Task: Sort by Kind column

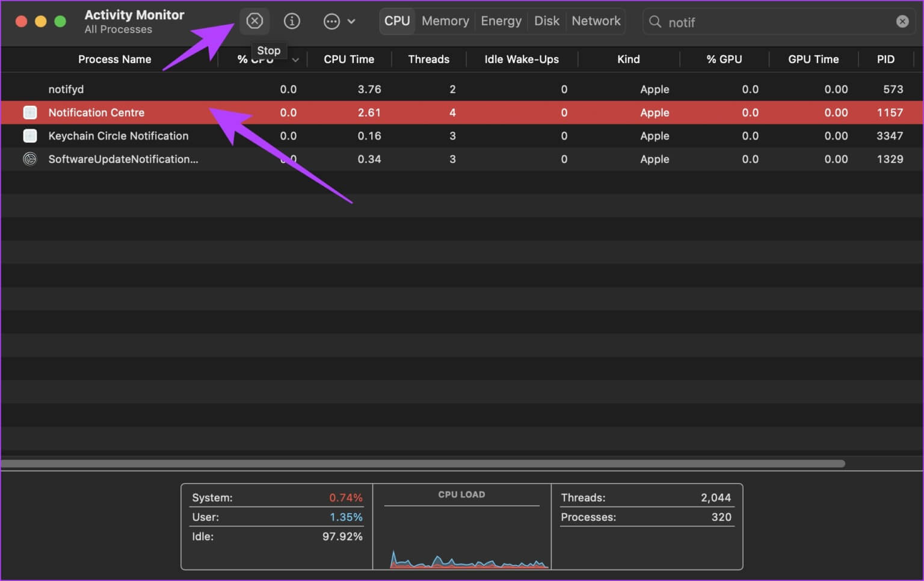Action: (x=628, y=59)
